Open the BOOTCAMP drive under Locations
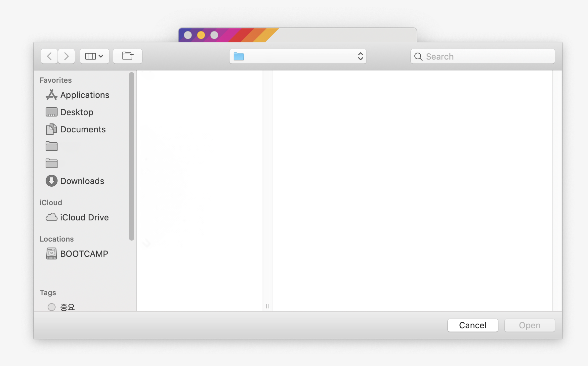The image size is (588, 366). point(84,253)
